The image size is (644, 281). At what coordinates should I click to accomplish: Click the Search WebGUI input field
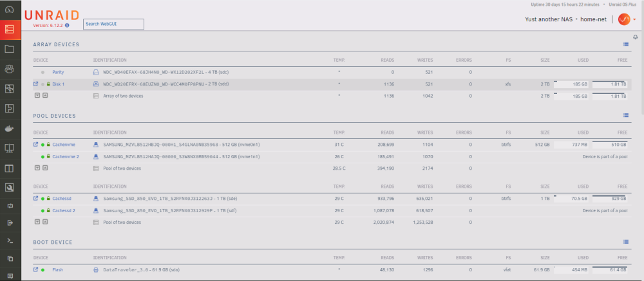(113, 24)
